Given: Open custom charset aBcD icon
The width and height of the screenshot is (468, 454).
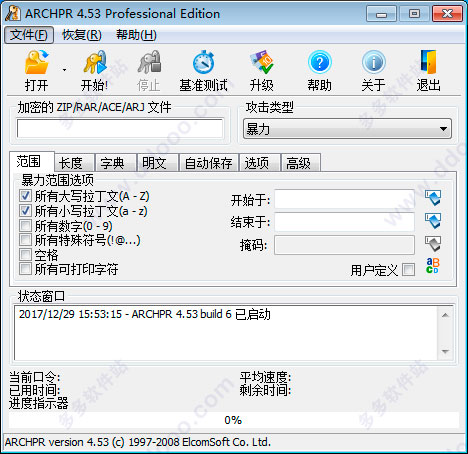Looking at the screenshot, I should click(x=433, y=266).
